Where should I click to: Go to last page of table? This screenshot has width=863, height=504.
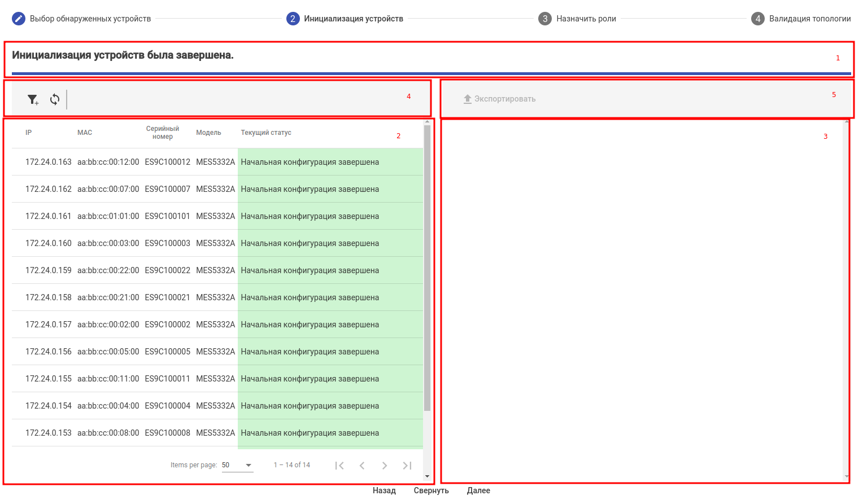[407, 466]
